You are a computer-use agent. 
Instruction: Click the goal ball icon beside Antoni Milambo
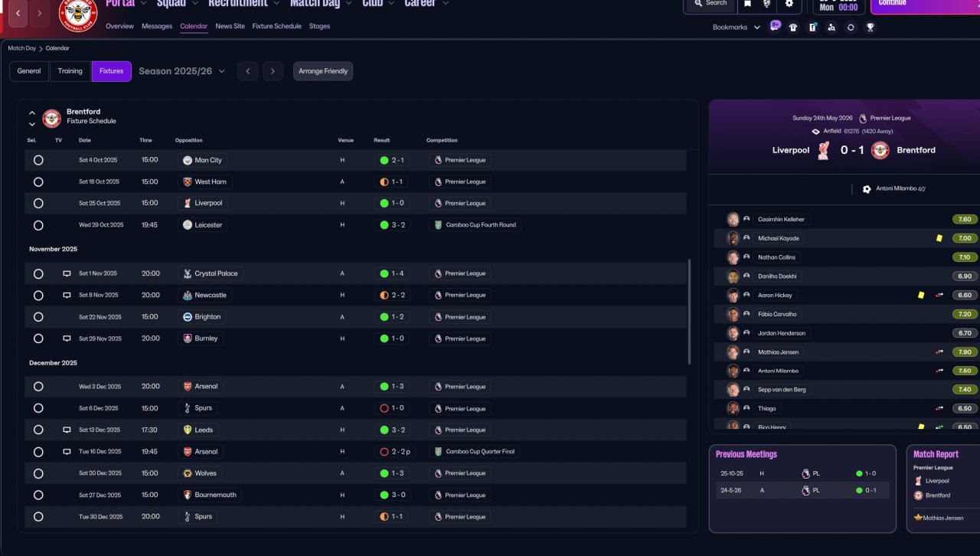(x=867, y=189)
